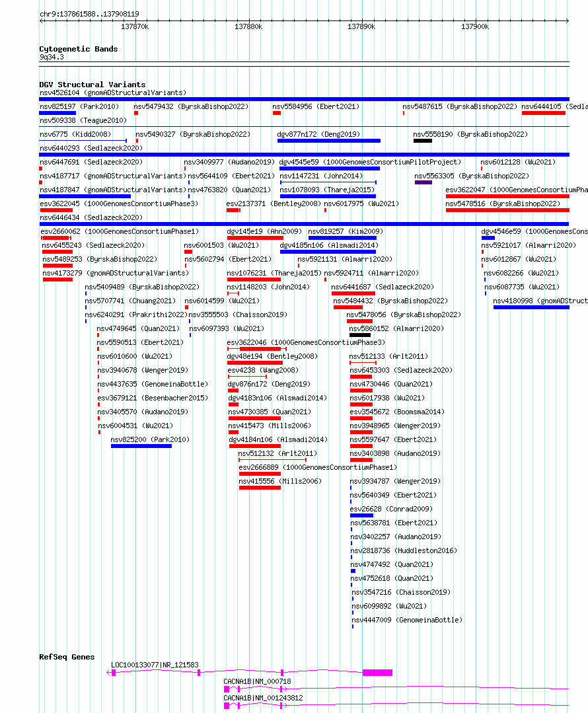The image size is (588, 713).
Task: Select nsv415473 (Mills2006) variant
Action: [x=270, y=426]
